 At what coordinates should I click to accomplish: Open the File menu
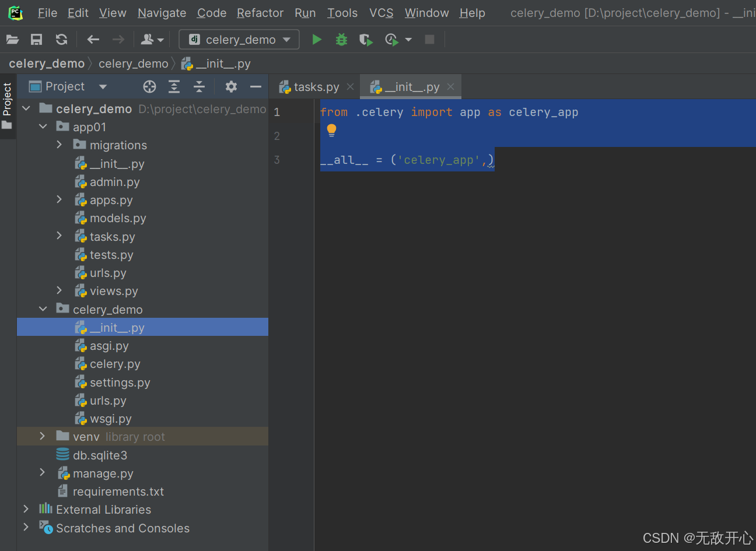pyautogui.click(x=47, y=13)
